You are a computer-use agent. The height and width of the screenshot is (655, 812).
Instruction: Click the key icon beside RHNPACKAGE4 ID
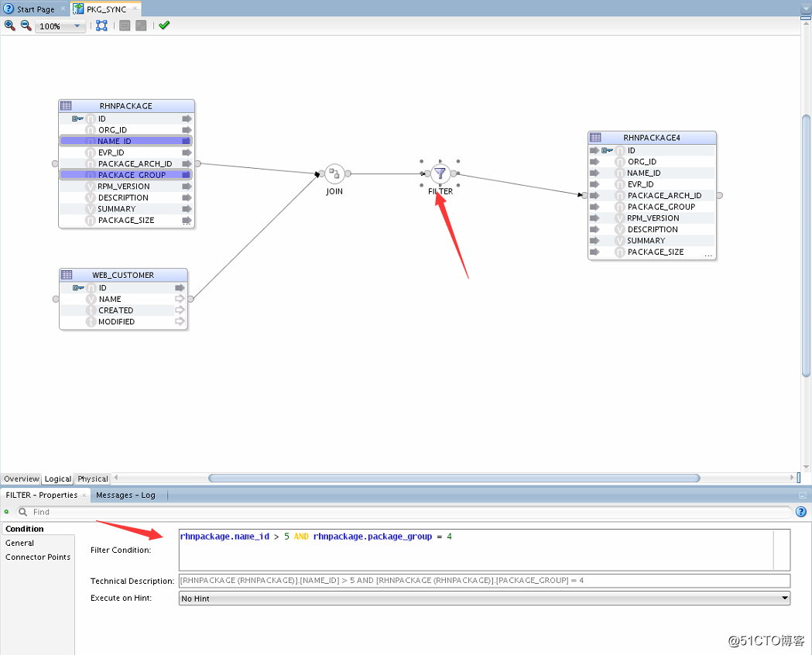click(x=607, y=151)
